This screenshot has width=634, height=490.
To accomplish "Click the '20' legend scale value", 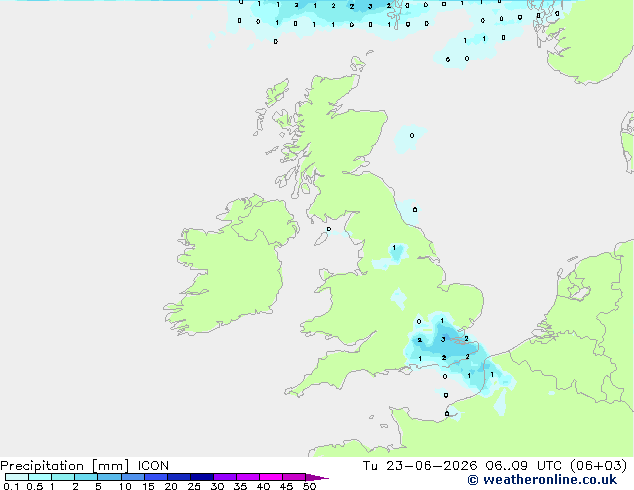I will pyautogui.click(x=171, y=486).
